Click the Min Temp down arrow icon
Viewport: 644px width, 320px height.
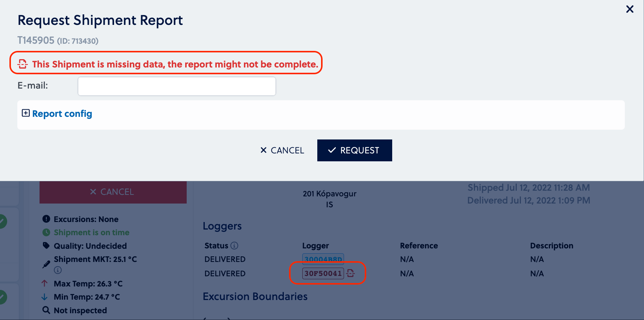[45, 297]
